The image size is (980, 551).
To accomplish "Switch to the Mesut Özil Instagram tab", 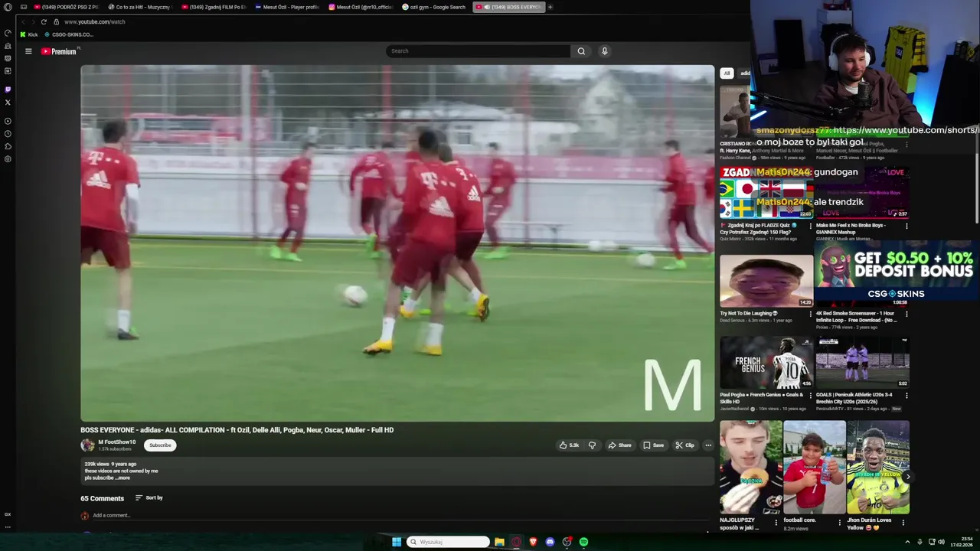I will pyautogui.click(x=361, y=7).
